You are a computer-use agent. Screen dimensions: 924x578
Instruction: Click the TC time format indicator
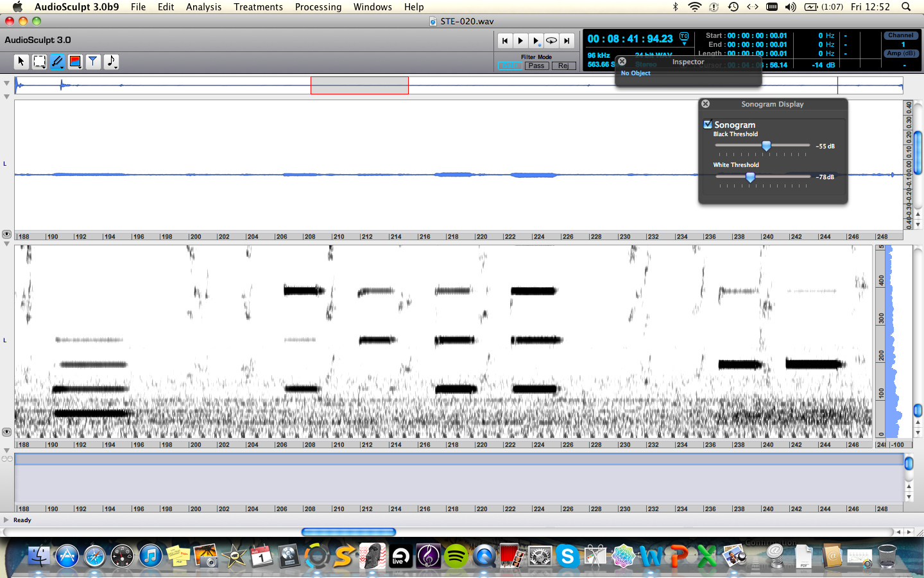(684, 37)
